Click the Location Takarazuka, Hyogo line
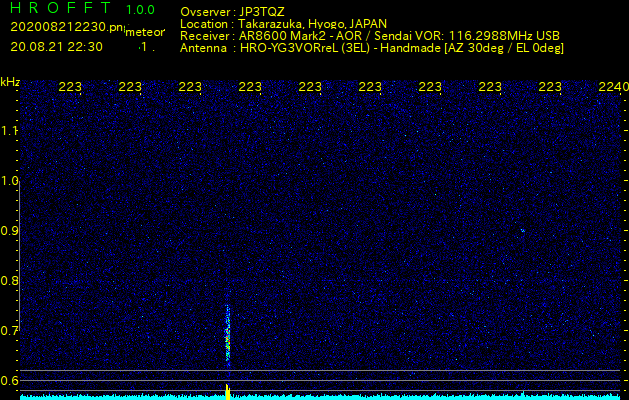The height and width of the screenshot is (400, 629). click(x=283, y=23)
